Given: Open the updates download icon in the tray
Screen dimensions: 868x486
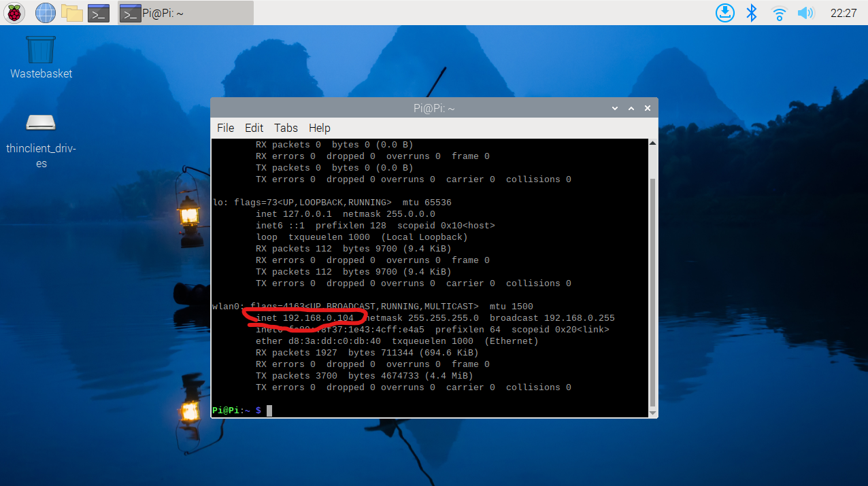Looking at the screenshot, I should click(725, 12).
